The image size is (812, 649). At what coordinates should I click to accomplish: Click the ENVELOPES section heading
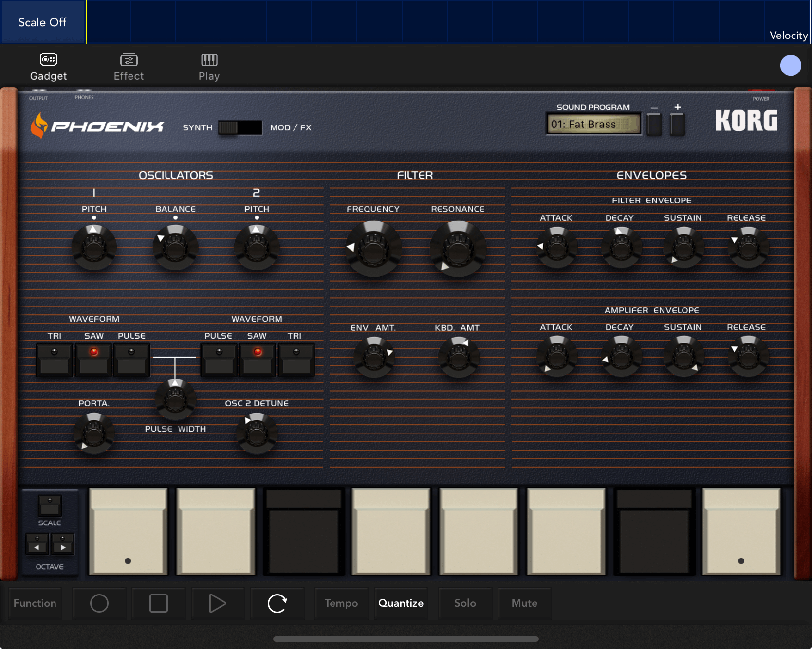click(x=651, y=175)
